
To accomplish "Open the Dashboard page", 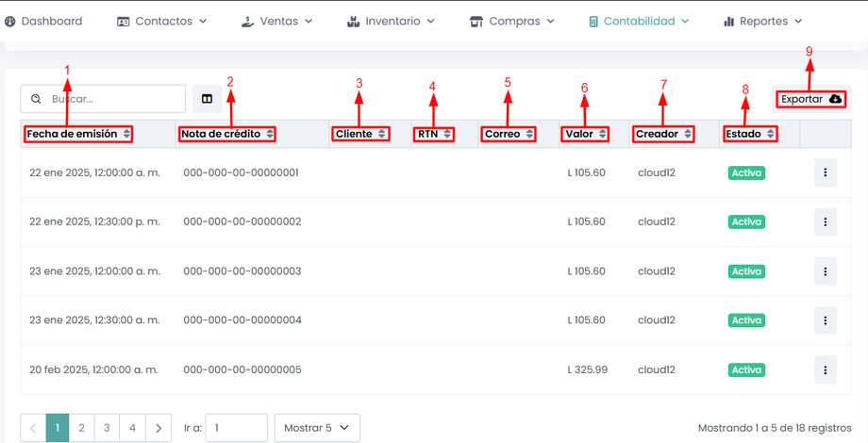I will coord(43,21).
